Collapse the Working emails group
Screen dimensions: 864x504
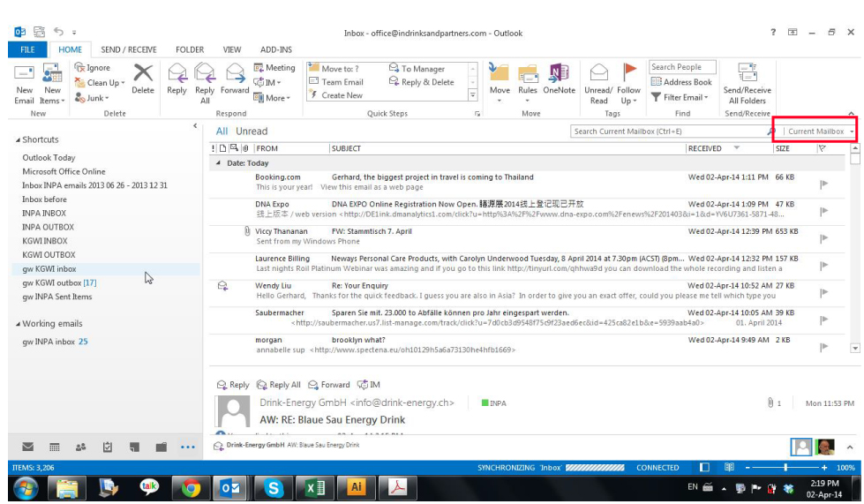(x=18, y=324)
